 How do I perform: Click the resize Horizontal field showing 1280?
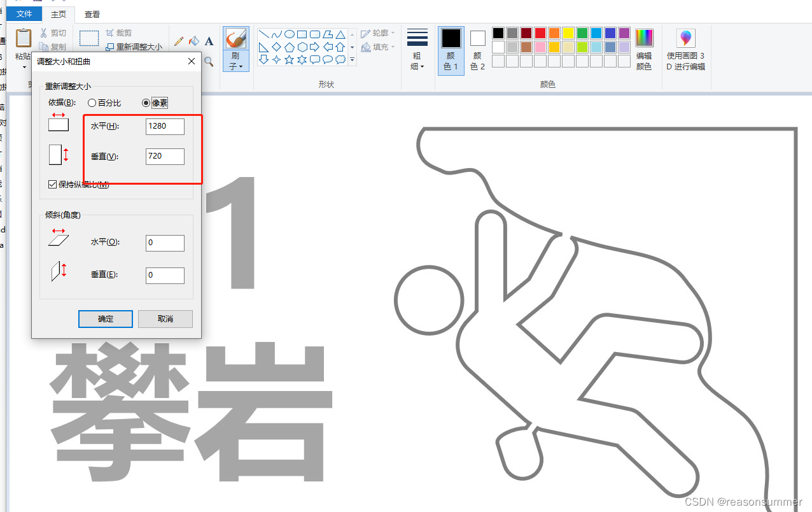(165, 126)
